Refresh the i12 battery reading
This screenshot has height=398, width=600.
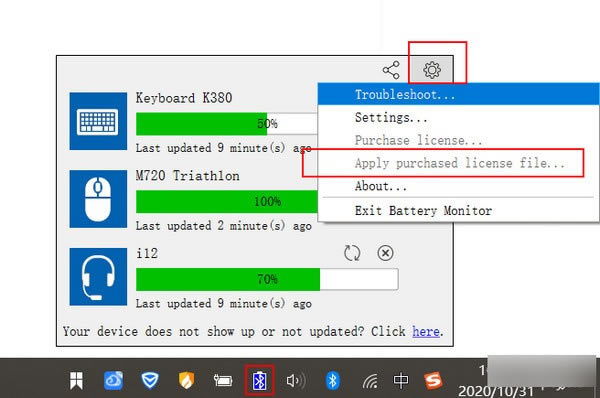pos(352,253)
